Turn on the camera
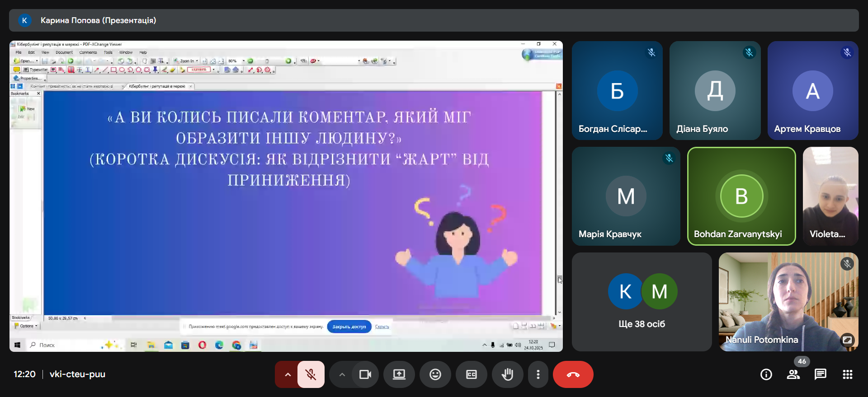Image resolution: width=868 pixels, height=397 pixels. coord(365,374)
